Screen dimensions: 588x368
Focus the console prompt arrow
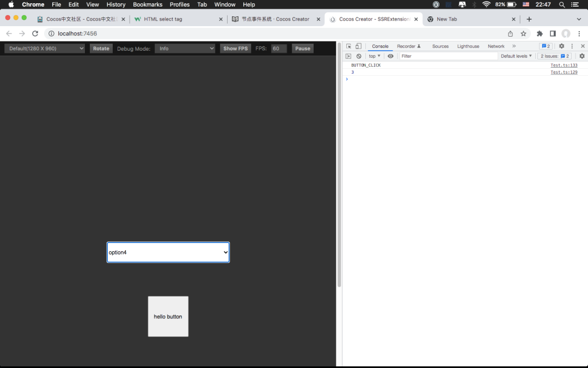[347, 79]
